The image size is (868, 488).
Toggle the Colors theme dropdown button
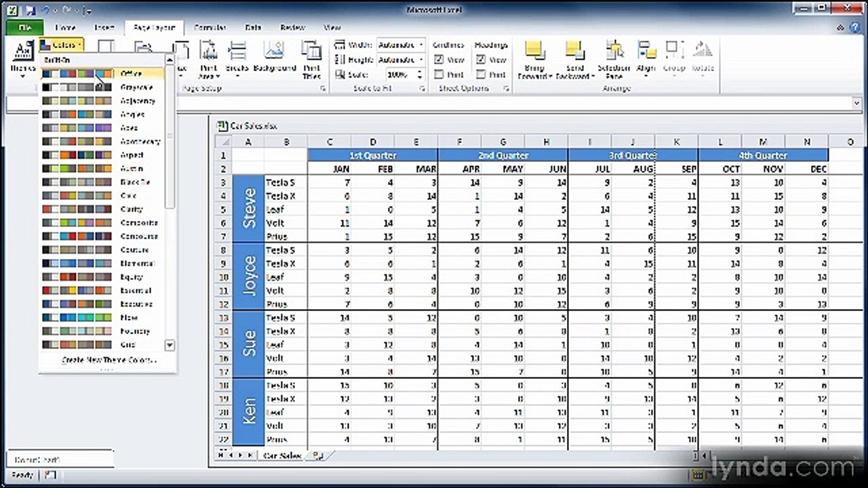(61, 45)
